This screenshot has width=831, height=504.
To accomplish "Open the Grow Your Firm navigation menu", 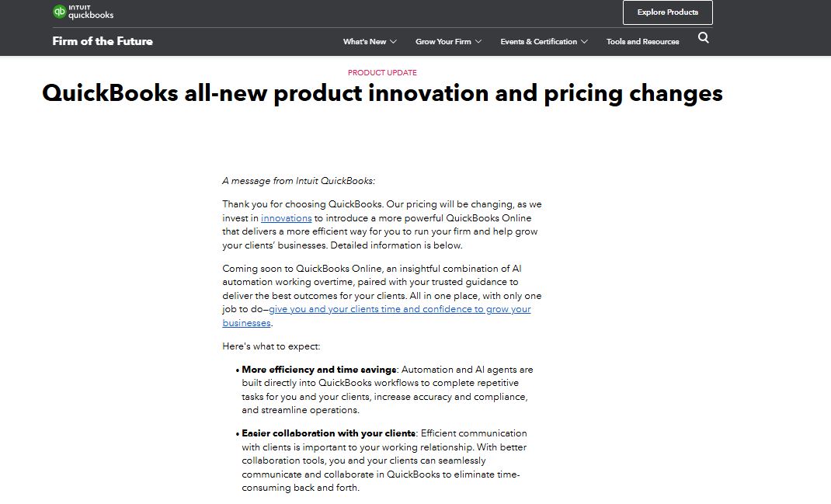I will click(443, 42).
